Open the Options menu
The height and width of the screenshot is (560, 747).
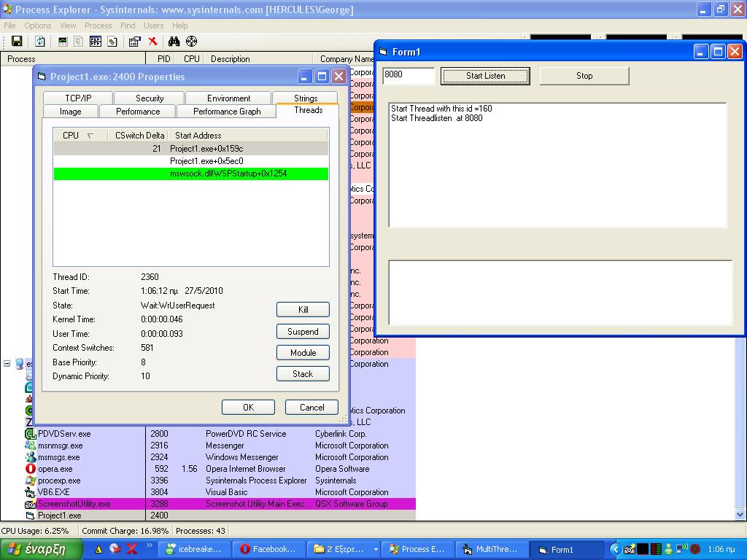(38, 26)
